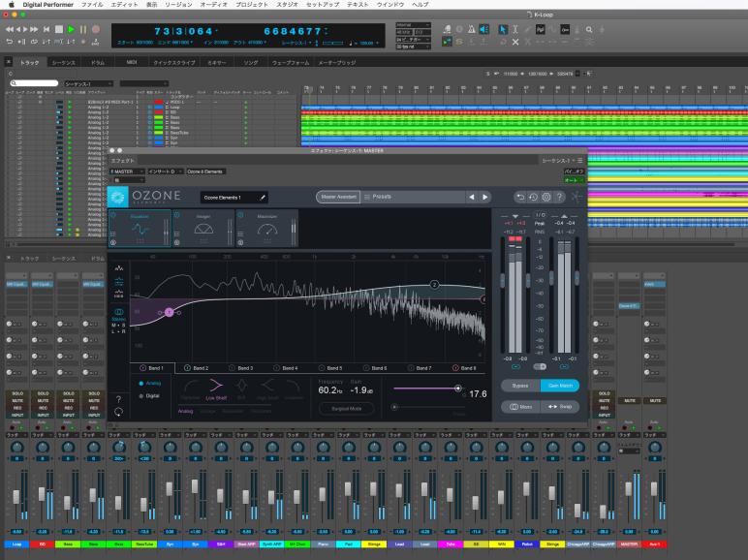
Task: Open the Band 1 tab
Action: point(152,368)
